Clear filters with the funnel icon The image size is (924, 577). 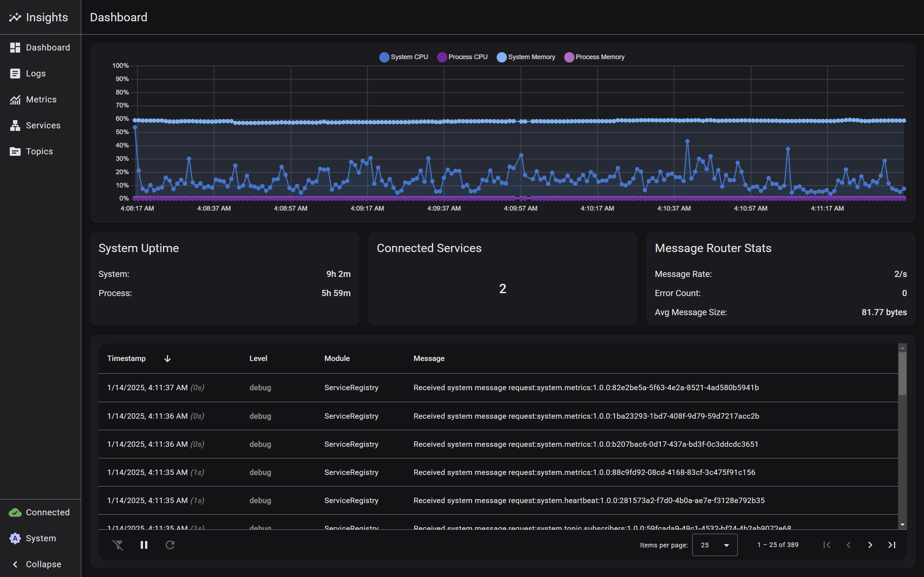pyautogui.click(x=118, y=545)
